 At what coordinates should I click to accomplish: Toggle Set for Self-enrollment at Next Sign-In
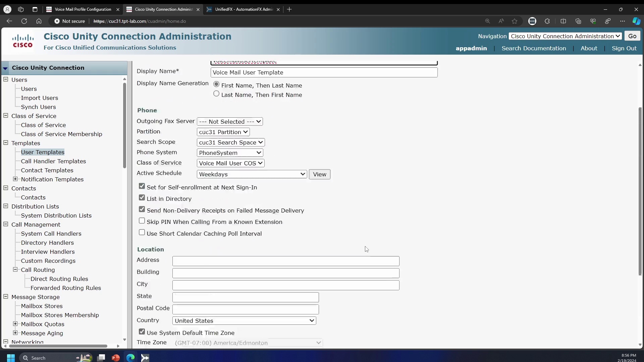[x=142, y=186]
